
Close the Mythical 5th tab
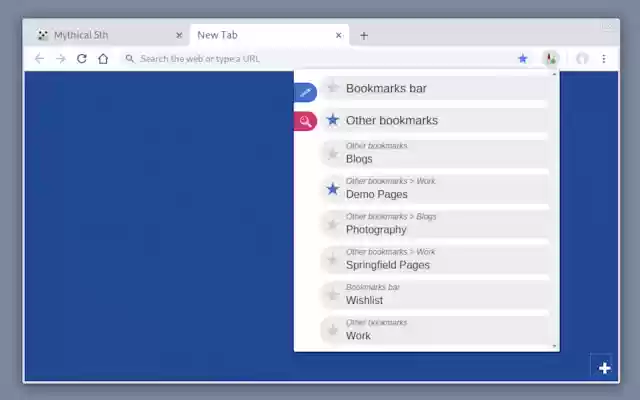point(179,36)
